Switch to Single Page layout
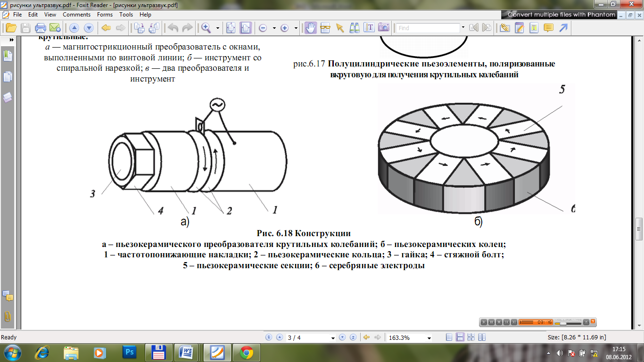The image size is (644, 362). coord(449,337)
